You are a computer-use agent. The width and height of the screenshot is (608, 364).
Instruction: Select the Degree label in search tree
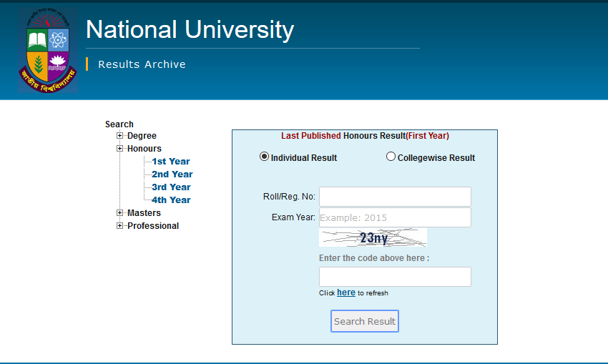pyautogui.click(x=142, y=136)
